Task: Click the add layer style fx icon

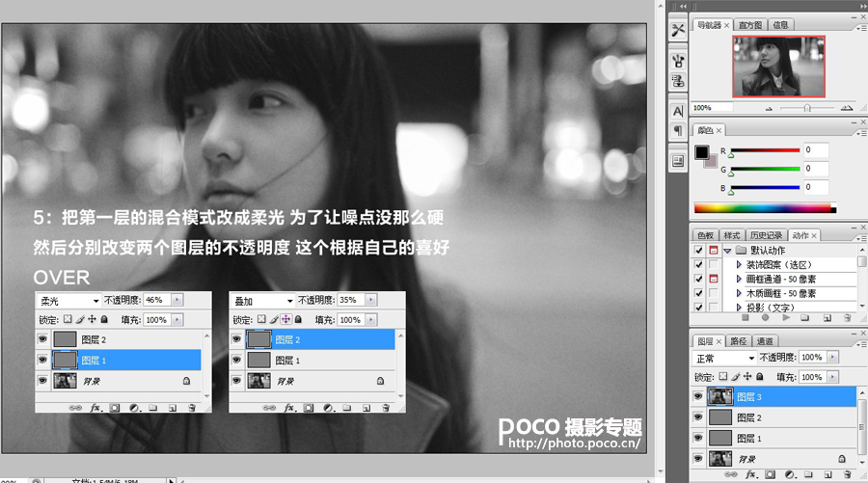Action: (x=750, y=474)
